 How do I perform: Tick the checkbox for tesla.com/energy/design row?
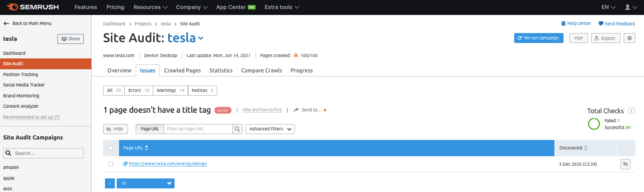coord(111,164)
